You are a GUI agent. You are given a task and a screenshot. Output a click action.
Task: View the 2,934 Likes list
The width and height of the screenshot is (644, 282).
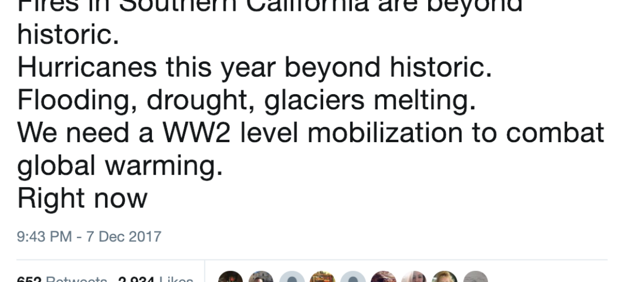click(x=156, y=279)
